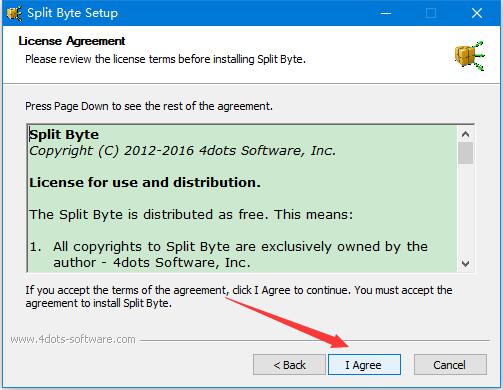Viewport: 503px width, 390px height.
Task: Close the Split Byte Setup window
Action: pyautogui.click(x=477, y=13)
